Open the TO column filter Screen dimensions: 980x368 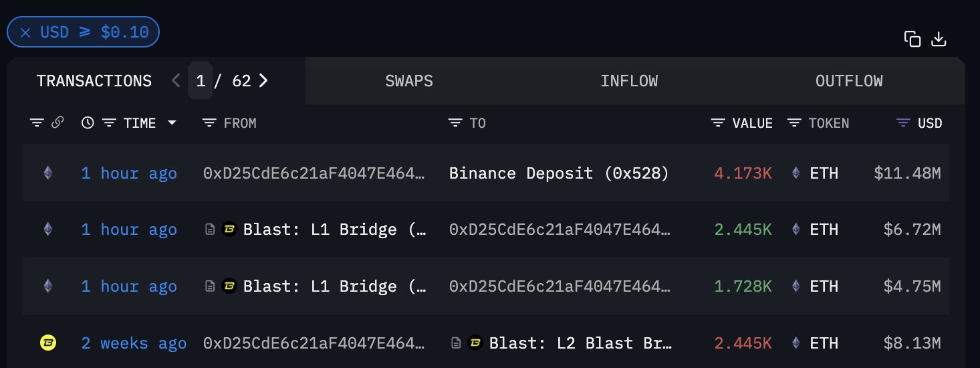click(455, 123)
